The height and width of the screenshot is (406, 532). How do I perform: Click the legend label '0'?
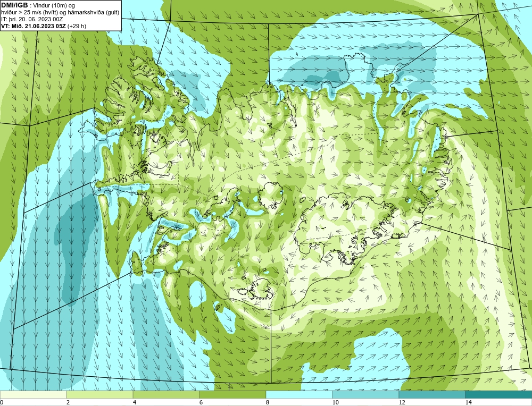point(2,402)
